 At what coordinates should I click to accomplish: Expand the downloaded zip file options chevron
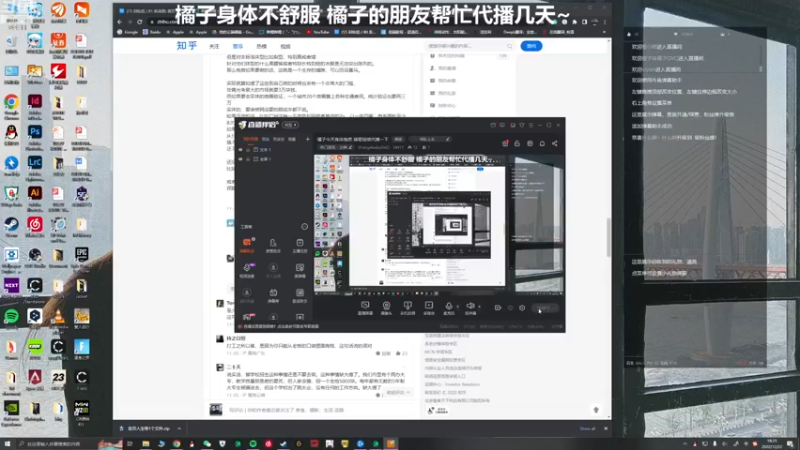179,429
